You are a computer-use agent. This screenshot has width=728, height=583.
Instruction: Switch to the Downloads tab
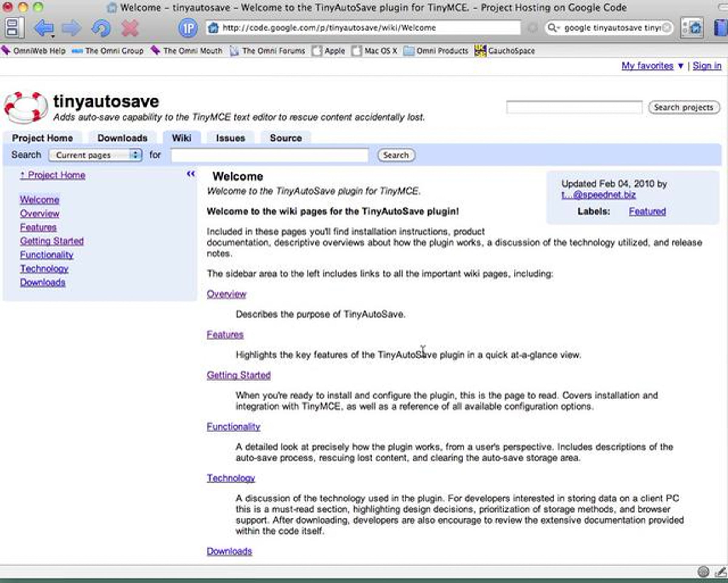122,138
